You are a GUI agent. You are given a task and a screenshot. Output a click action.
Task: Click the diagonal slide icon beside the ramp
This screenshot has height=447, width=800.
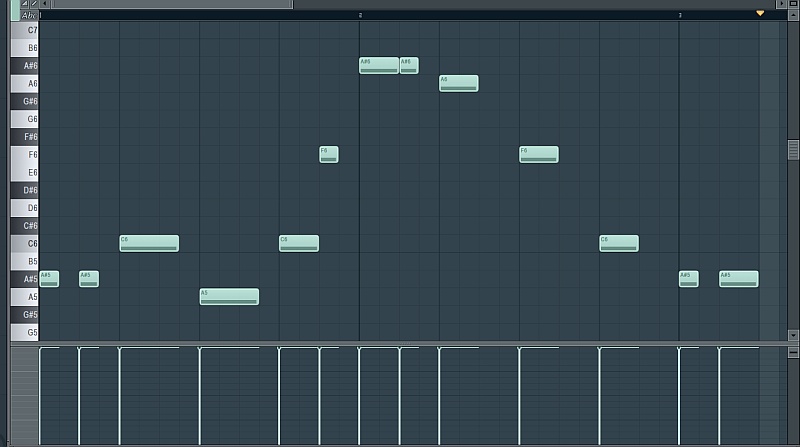33,4
